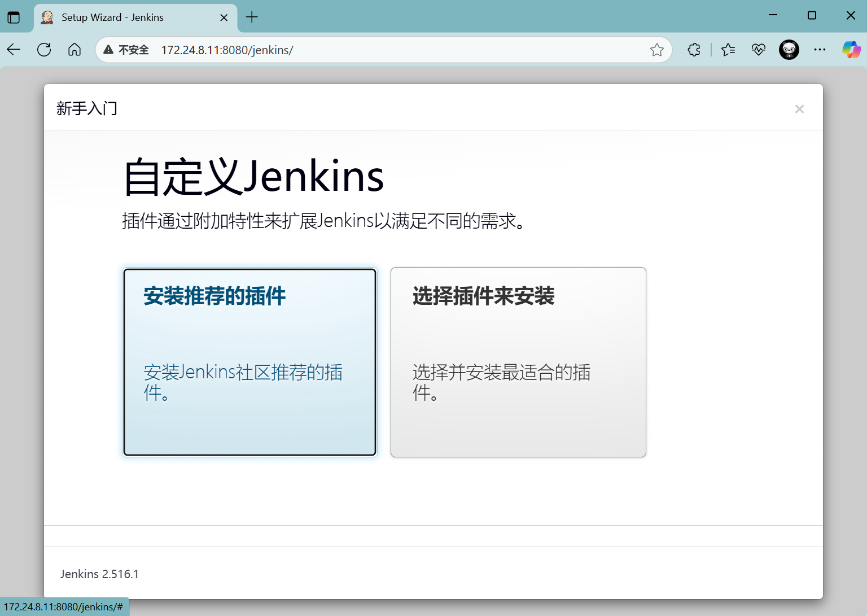This screenshot has height=616, width=867.
Task: Click the 不安全 security warning indicator
Action: click(x=126, y=50)
